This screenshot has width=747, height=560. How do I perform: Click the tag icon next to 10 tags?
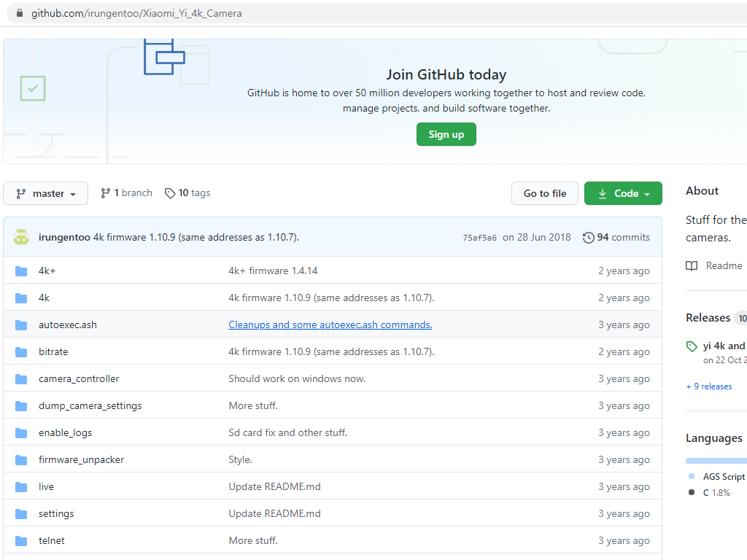tap(169, 192)
